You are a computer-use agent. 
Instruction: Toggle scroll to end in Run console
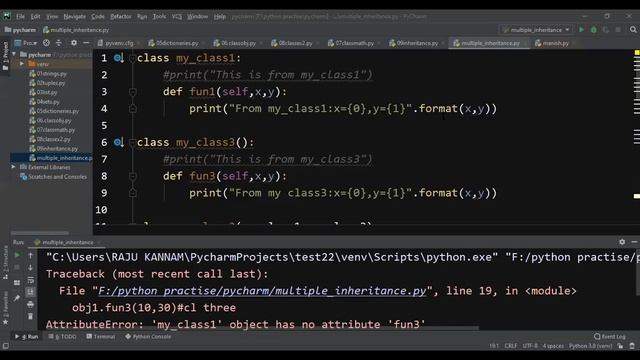(31, 292)
